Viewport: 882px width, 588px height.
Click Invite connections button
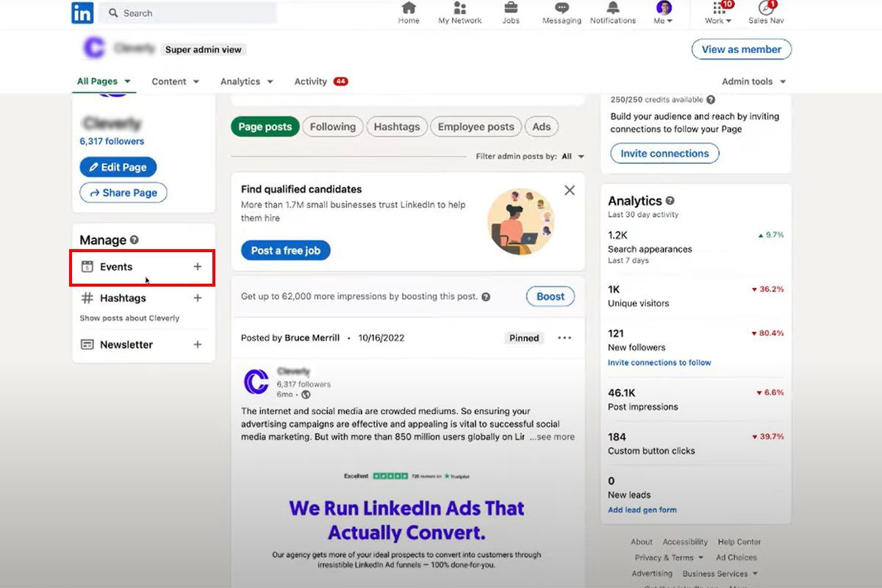tap(664, 154)
